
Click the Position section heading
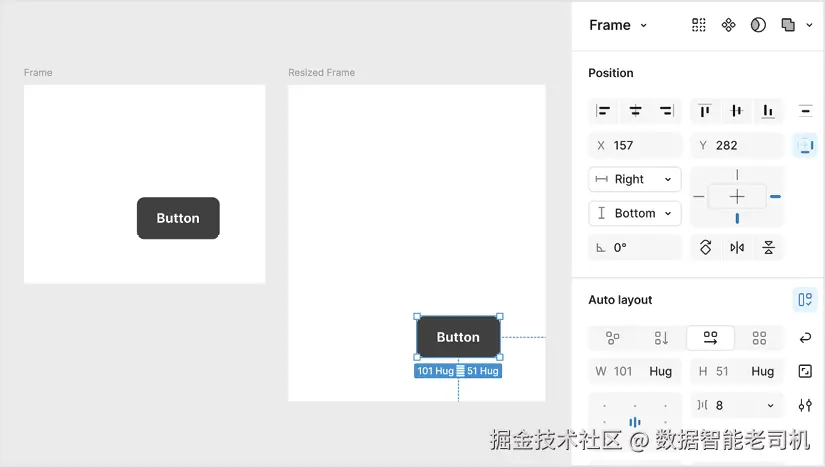tap(611, 73)
